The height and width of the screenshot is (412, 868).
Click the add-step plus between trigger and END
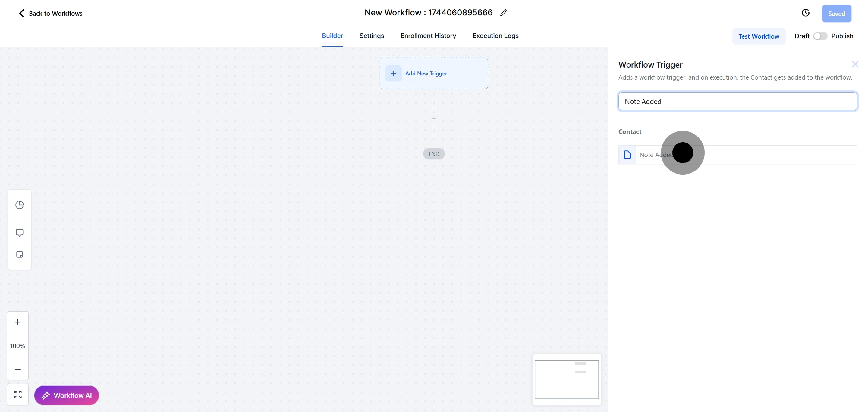434,118
